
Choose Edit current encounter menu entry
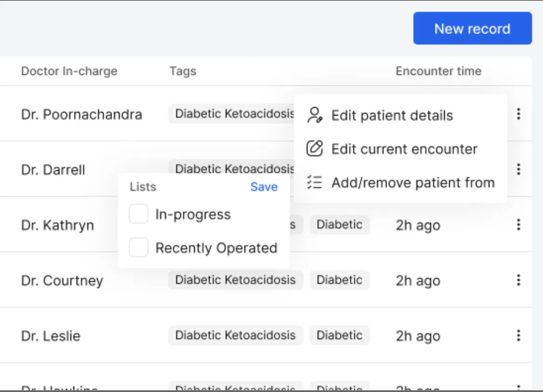[404, 149]
